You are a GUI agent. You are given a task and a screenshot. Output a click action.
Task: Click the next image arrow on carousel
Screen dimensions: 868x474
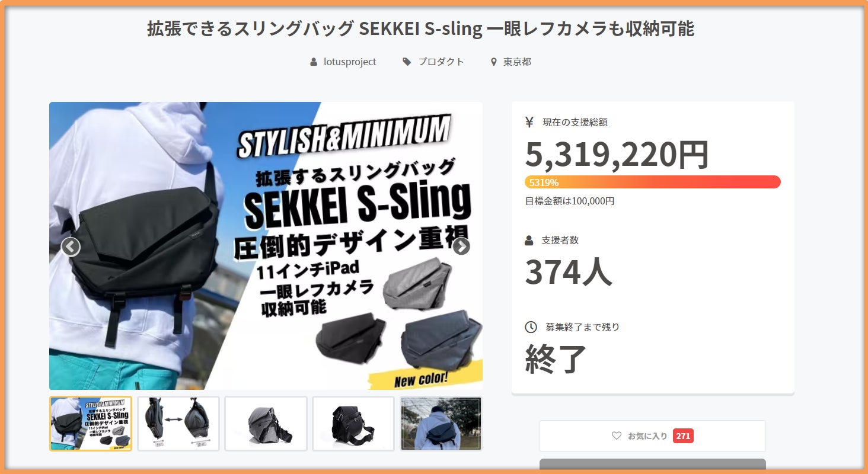pos(461,246)
